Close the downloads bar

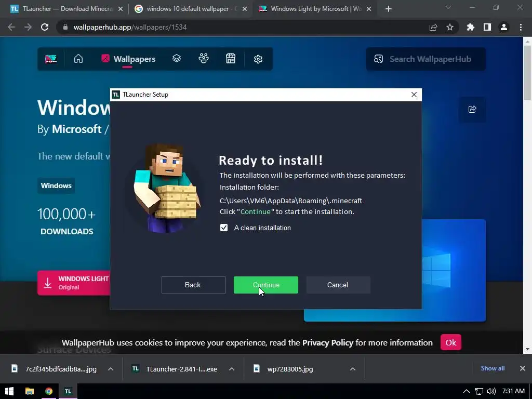(523, 368)
